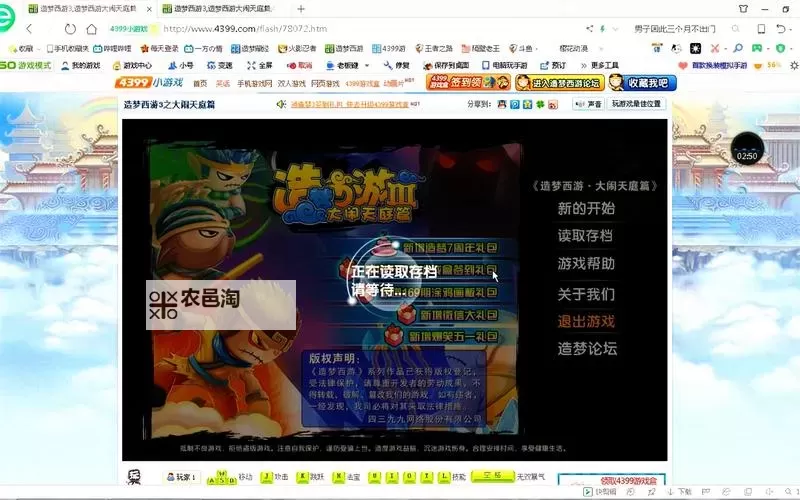Click the undo closed-tab arrow icon
Screen dimensions: 800x500
click(781, 29)
